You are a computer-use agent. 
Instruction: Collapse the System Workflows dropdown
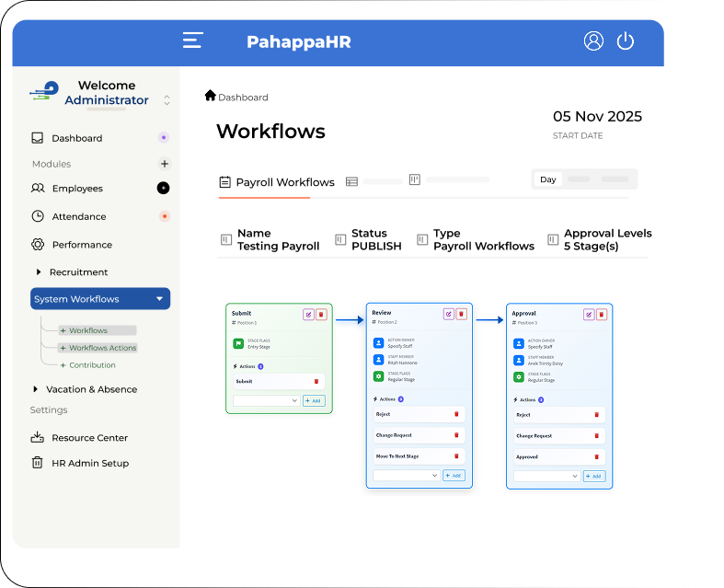coord(159,299)
